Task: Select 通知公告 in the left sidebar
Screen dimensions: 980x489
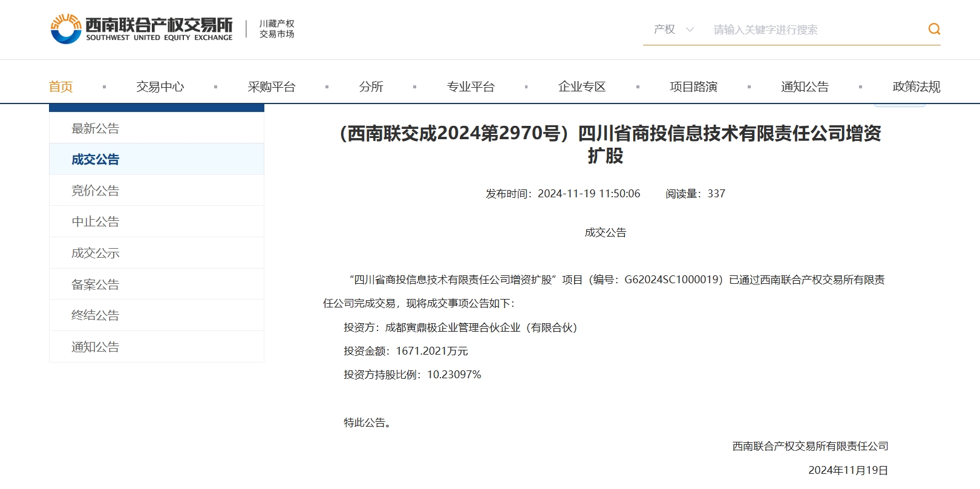Action: [157, 347]
